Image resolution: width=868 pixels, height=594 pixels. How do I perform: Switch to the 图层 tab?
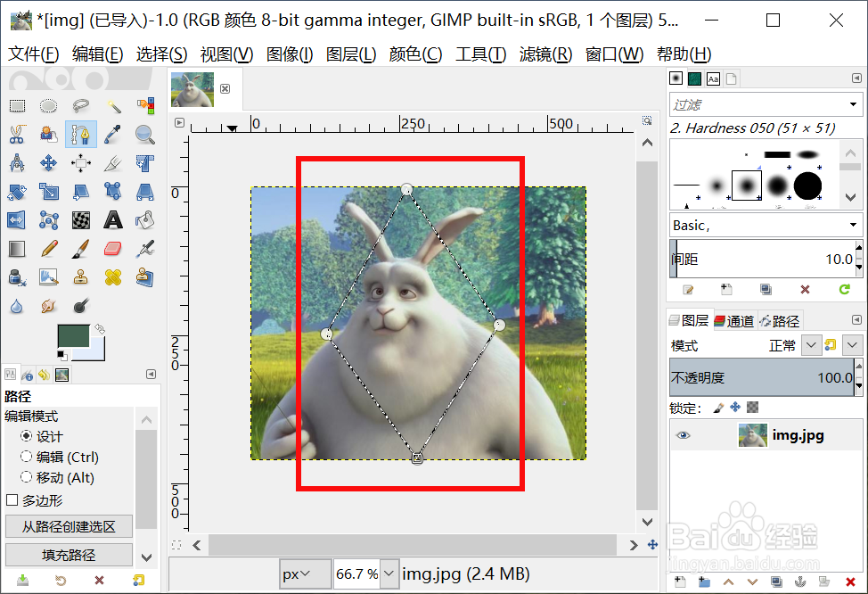click(x=689, y=320)
